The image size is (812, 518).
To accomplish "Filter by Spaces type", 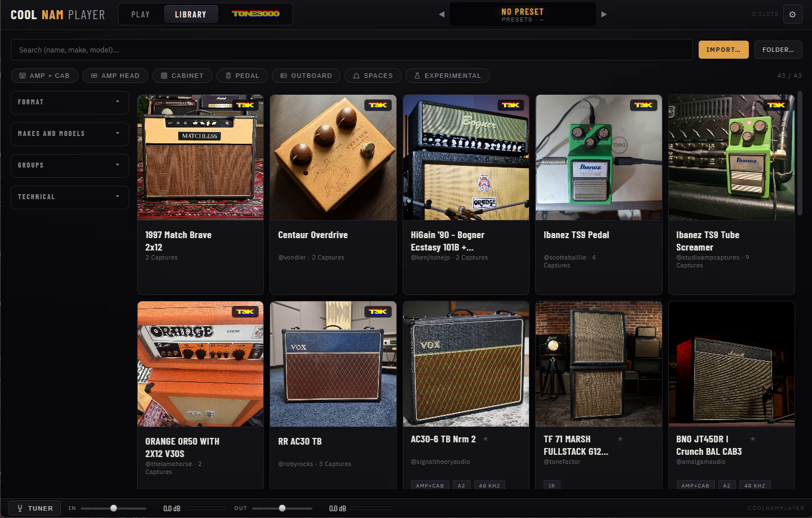I will click(x=373, y=76).
